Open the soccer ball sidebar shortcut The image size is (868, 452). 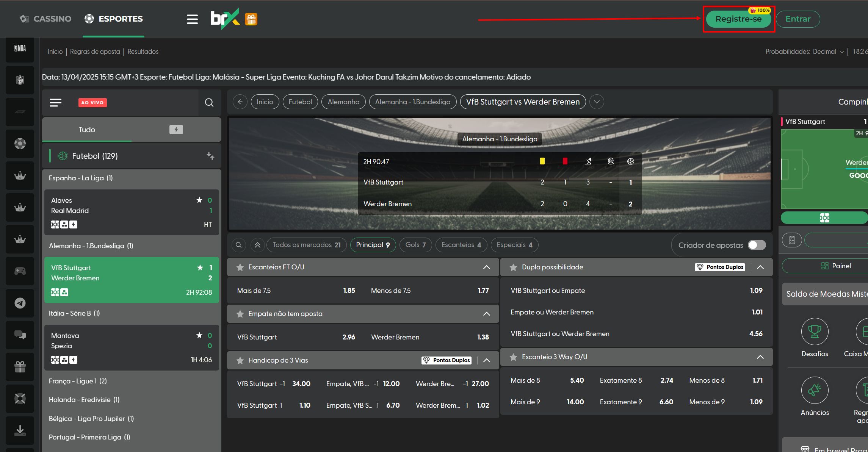20,144
